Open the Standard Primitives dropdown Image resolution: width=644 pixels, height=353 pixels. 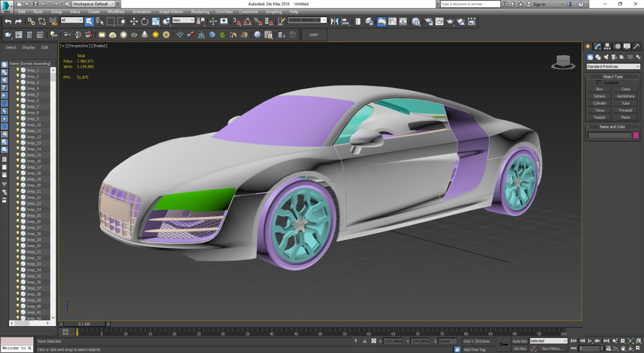click(613, 67)
